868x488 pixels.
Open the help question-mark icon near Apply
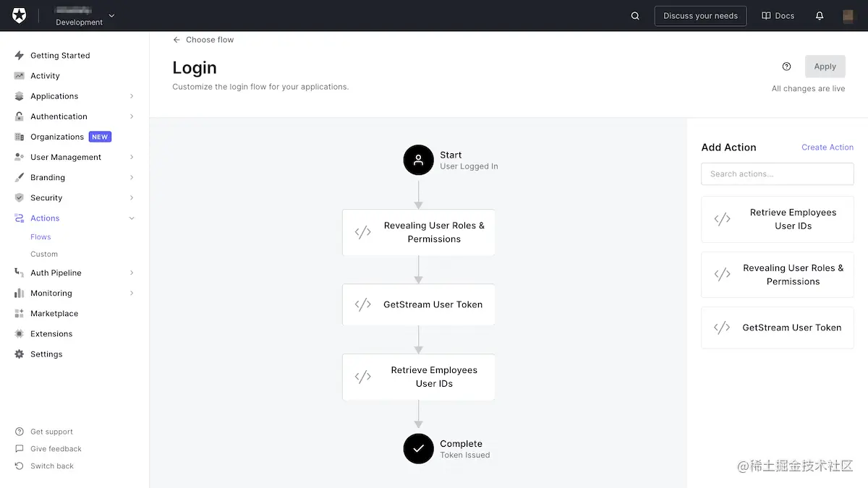click(786, 66)
